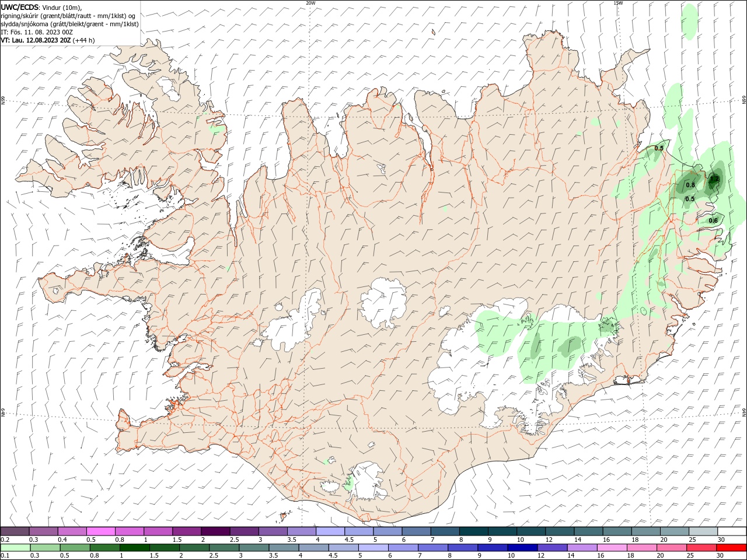747x560 pixels.
Task: Click the bright pink 0.5–0.8 snow legend swatch
Action: pyautogui.click(x=101, y=531)
